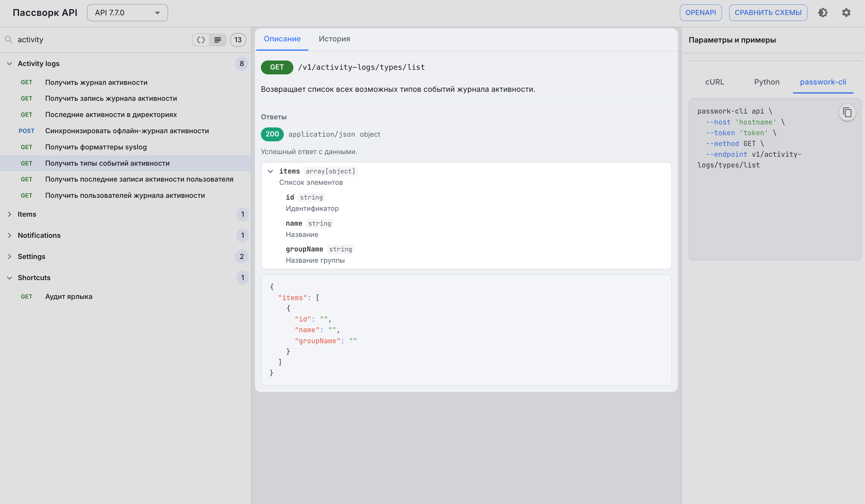Viewport: 865px width, 504px height.
Task: Open Получить форматтеры syslog endpoint
Action: (x=125, y=147)
